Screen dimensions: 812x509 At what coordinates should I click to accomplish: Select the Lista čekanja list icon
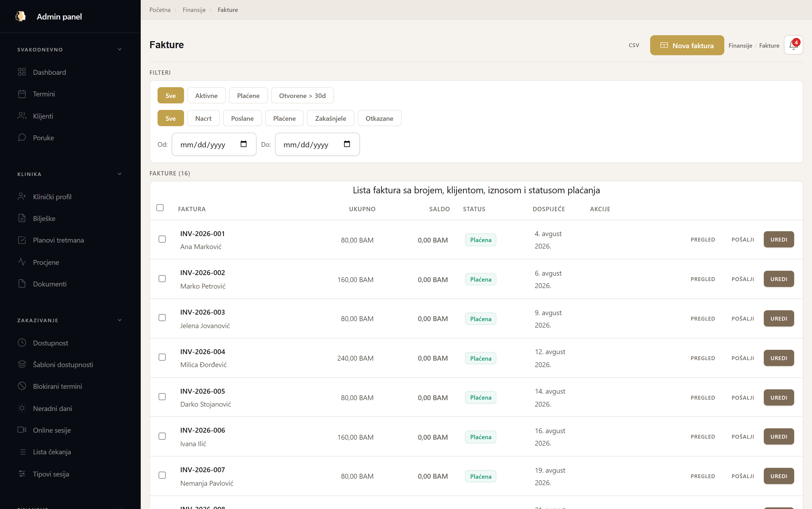point(22,452)
